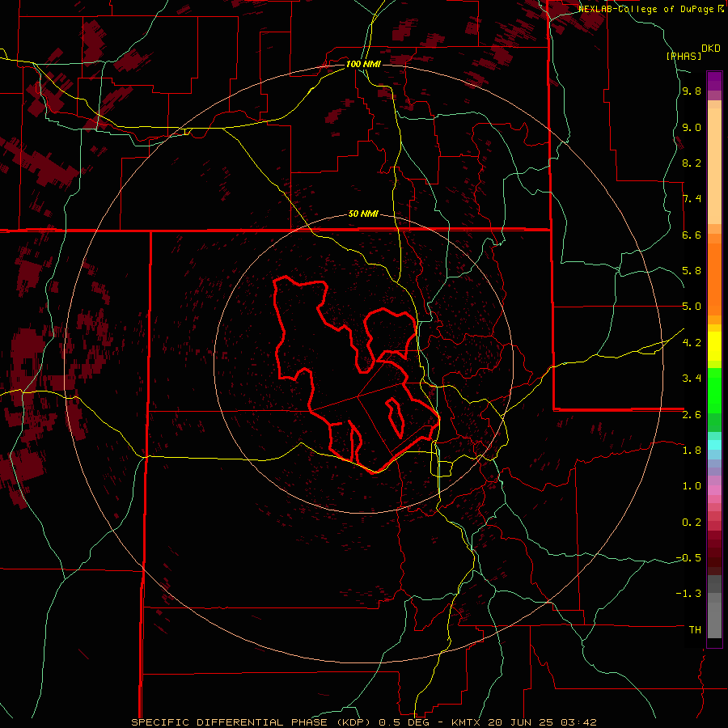Click the 100 NMI range ring label
The height and width of the screenshot is (728, 728).
[x=363, y=64]
